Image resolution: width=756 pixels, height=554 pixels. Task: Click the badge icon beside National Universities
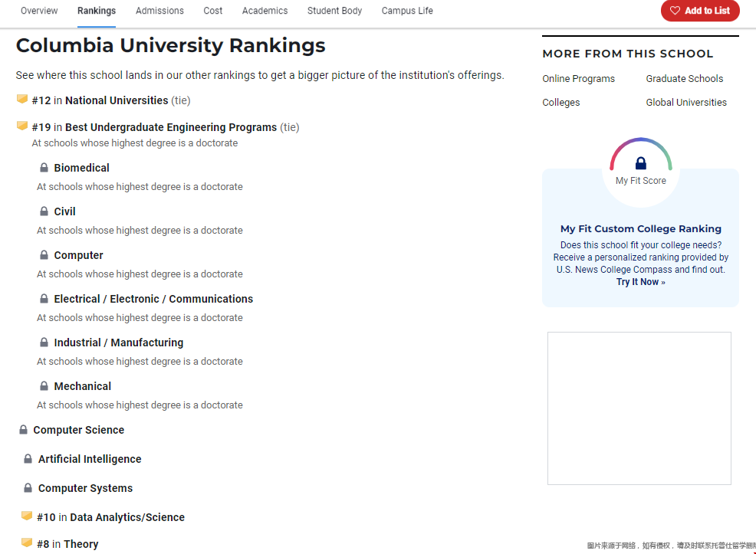(22, 100)
